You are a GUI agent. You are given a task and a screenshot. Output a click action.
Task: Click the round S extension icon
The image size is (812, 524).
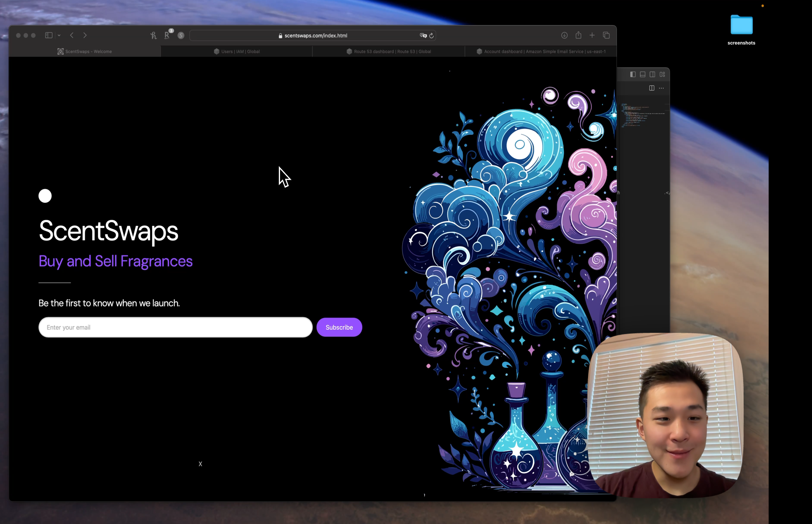(181, 35)
